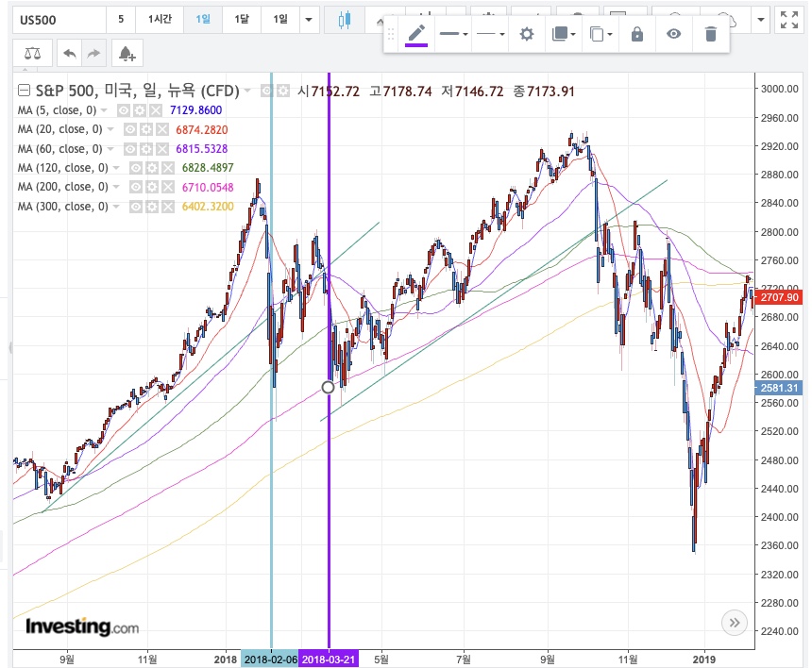Open the dropdown arrow beside the cloud icon
812x668 pixels.
761,20
